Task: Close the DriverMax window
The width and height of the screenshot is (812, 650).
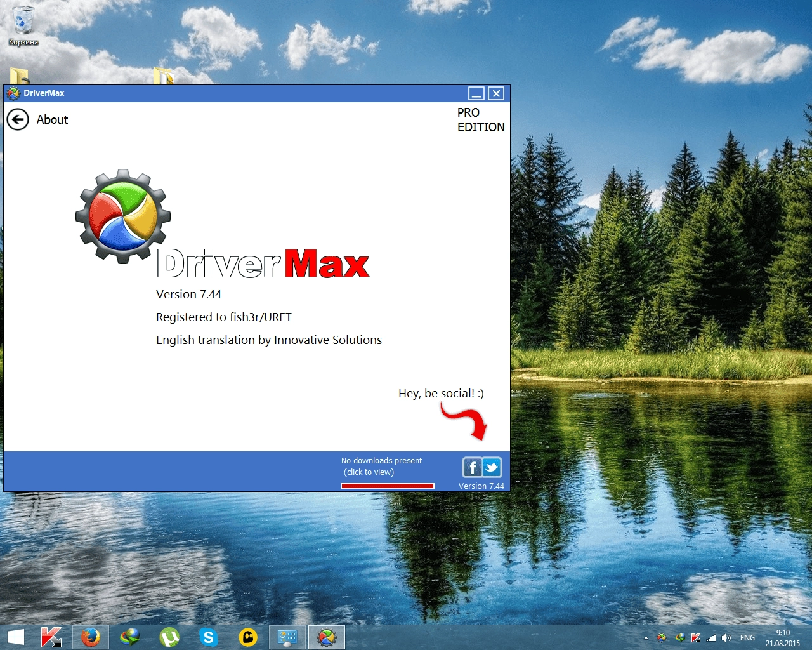Action: click(497, 93)
